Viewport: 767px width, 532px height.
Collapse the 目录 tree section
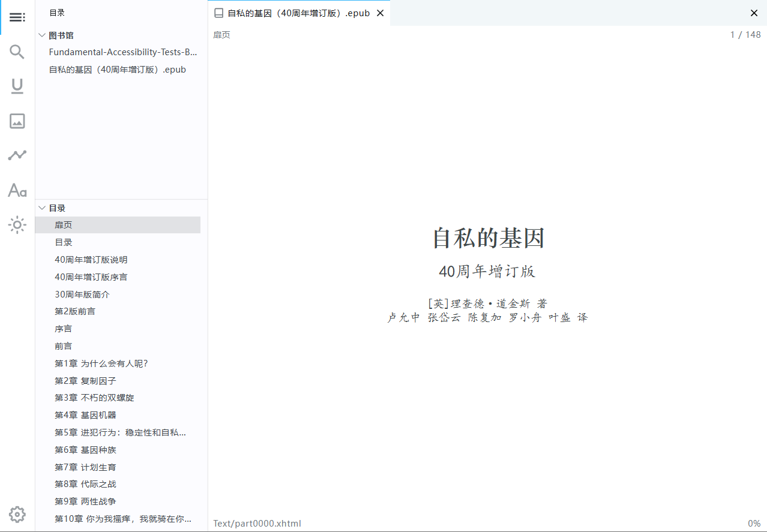pyautogui.click(x=42, y=208)
